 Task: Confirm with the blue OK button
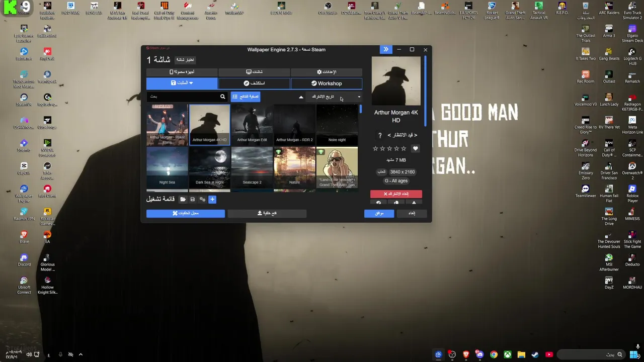tap(379, 213)
